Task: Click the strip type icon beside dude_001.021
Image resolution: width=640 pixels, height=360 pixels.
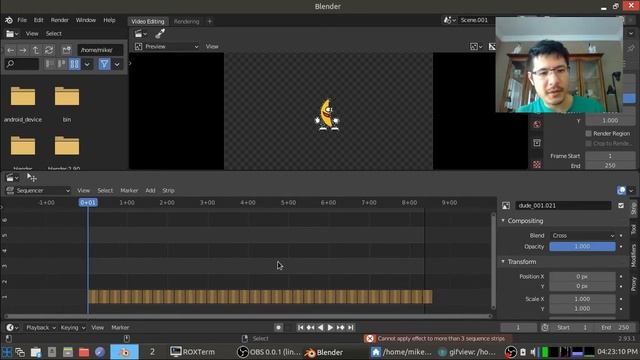Action: (x=506, y=206)
